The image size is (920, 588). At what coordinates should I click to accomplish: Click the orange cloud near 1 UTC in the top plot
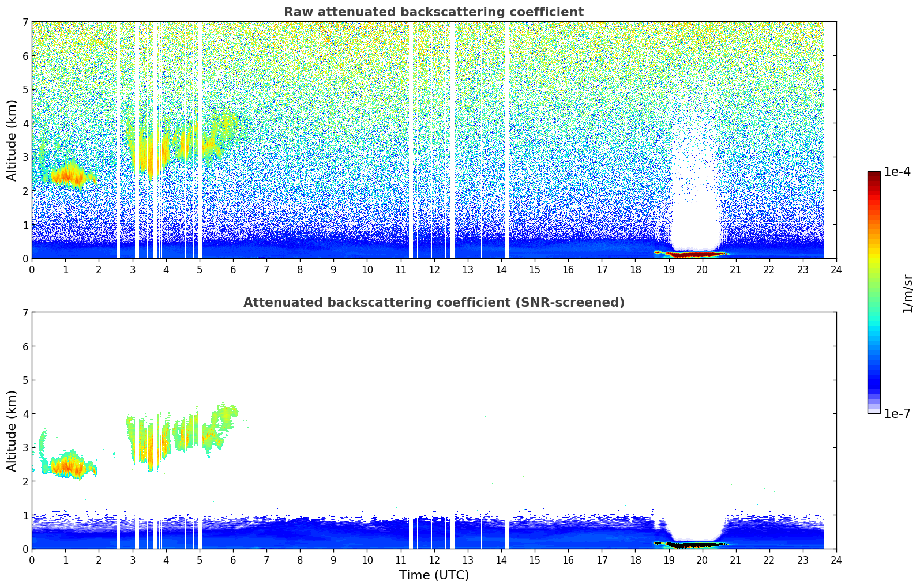69,175
